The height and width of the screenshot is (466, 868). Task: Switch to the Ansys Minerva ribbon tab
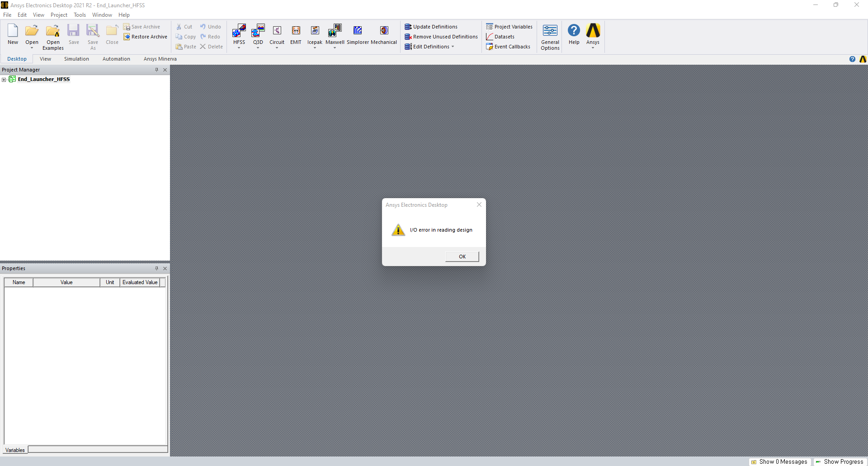[160, 59]
